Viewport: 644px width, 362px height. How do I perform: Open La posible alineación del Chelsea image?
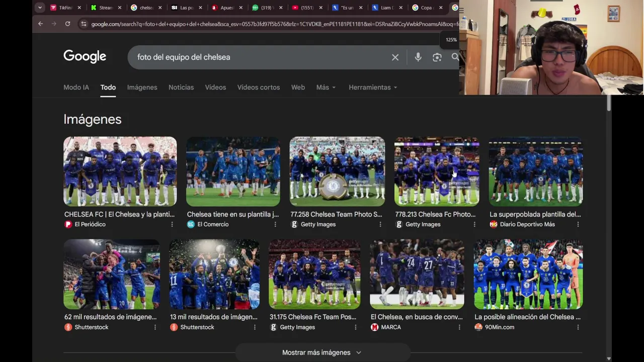coord(528,274)
